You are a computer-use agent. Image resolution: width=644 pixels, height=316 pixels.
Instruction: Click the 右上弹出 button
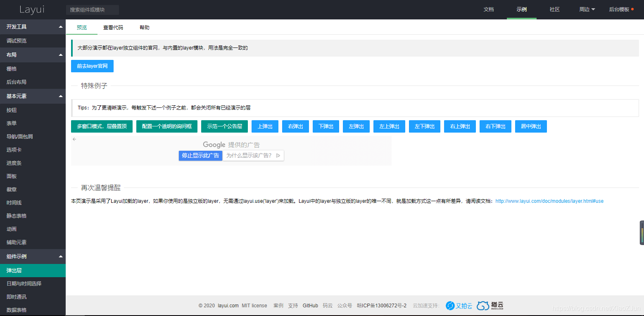460,126
